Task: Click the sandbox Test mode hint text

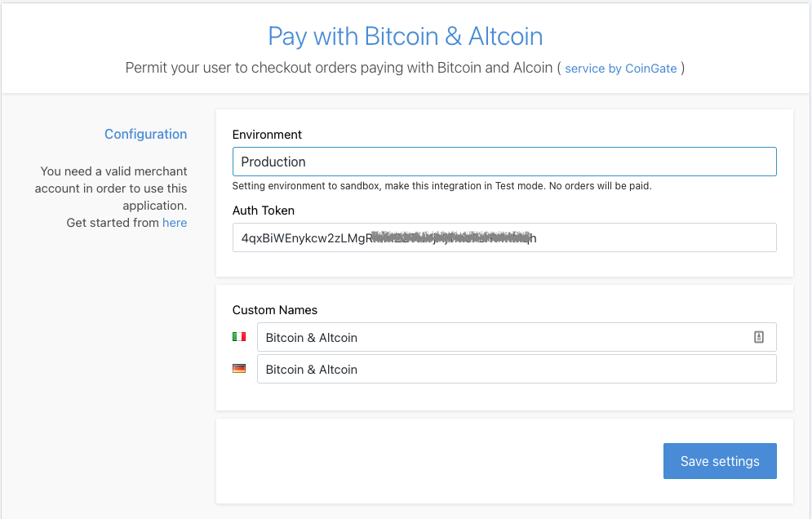Action: [441, 186]
